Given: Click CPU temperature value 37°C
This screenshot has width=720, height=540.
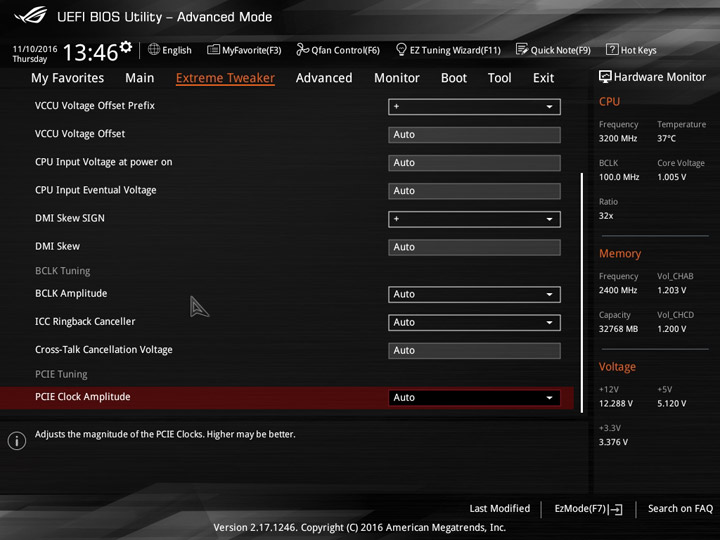Looking at the screenshot, I should pos(666,138).
